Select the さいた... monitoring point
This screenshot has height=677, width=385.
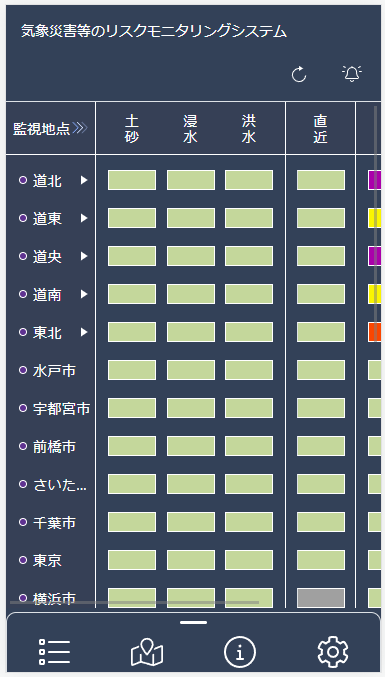tap(53, 484)
